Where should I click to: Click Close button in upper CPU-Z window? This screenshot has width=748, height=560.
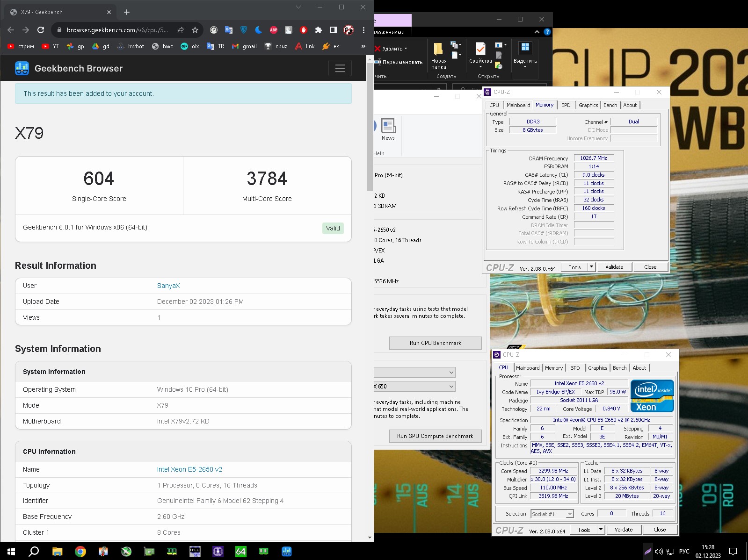pos(650,267)
